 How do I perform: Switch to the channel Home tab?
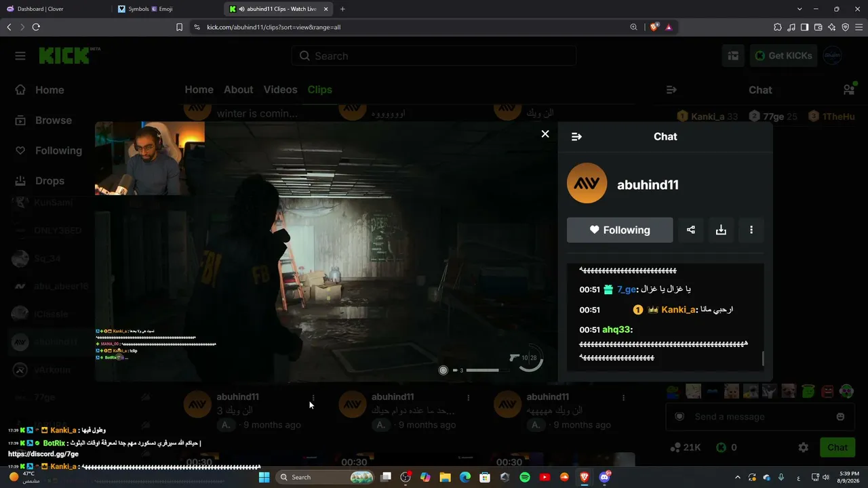[199, 89]
